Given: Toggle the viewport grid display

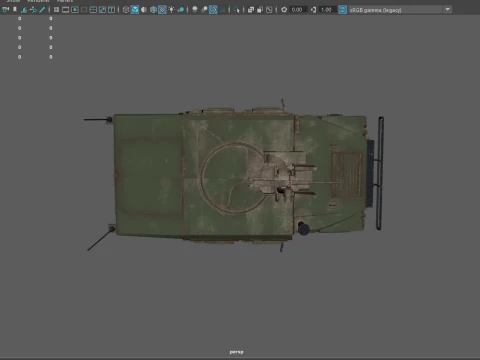Looking at the screenshot, I should tap(56, 10).
